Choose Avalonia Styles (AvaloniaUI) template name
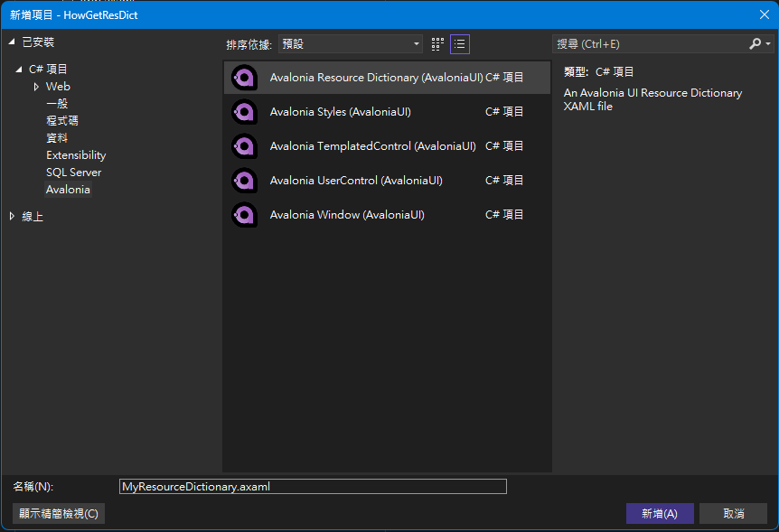This screenshot has height=532, width=779. point(341,112)
